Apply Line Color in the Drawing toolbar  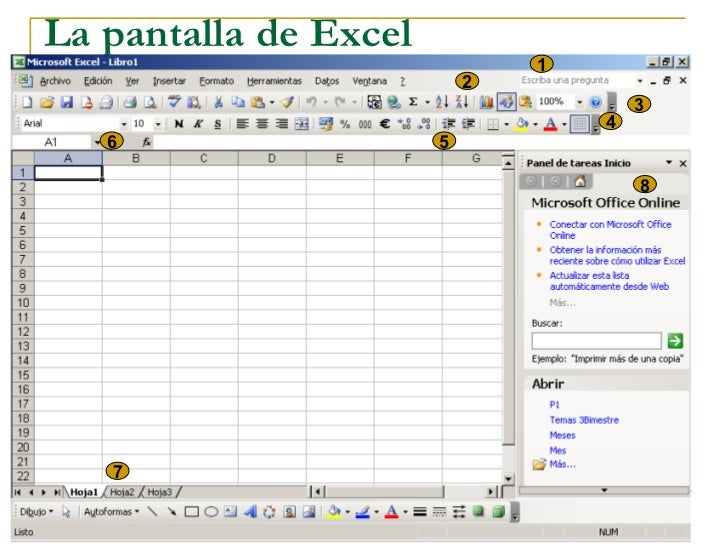[x=363, y=512]
